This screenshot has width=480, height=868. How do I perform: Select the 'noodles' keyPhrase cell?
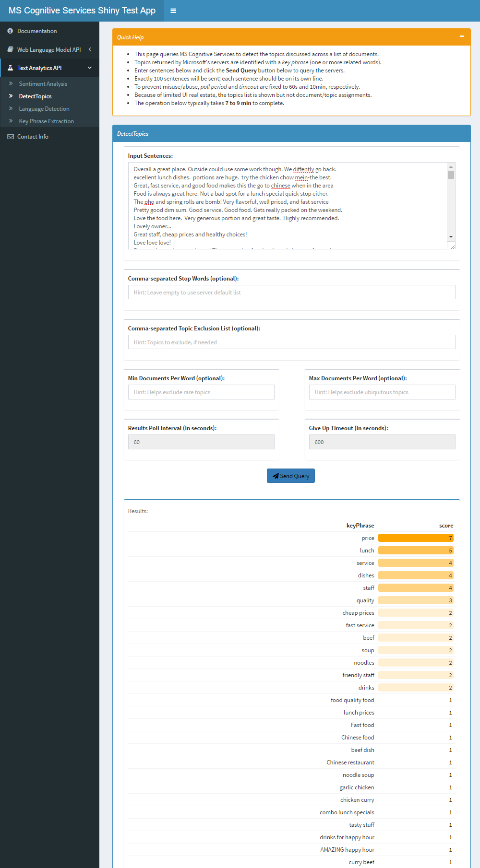364,663
